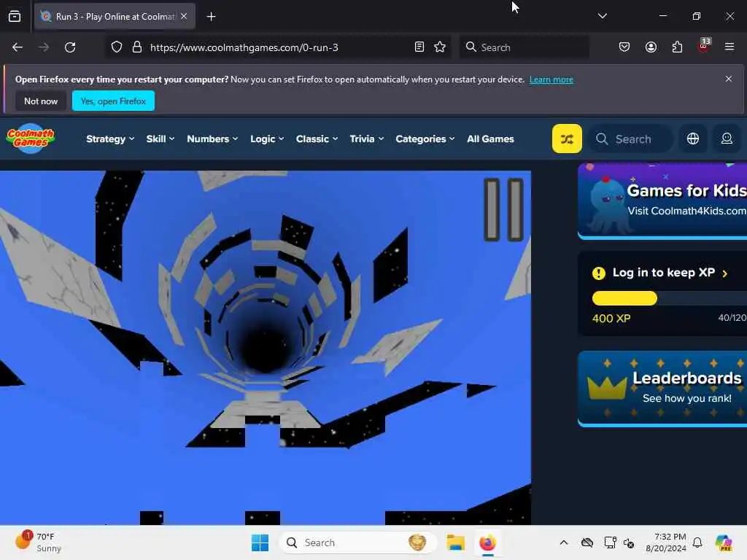Image resolution: width=747 pixels, height=560 pixels.
Task: Follow the Learn more link
Action: [551, 79]
